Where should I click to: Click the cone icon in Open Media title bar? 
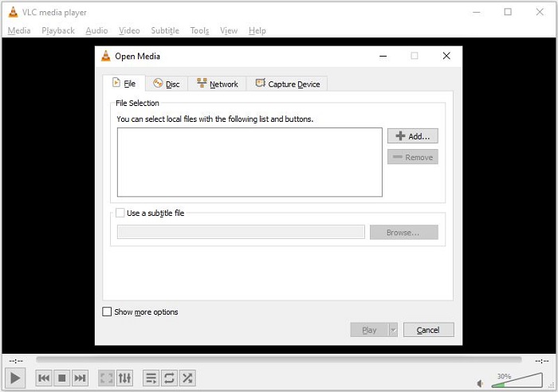[x=106, y=56]
